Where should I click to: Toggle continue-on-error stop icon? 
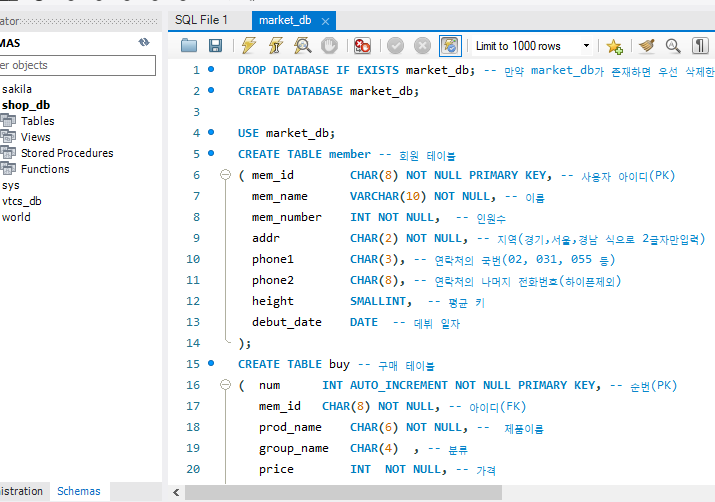click(x=363, y=46)
